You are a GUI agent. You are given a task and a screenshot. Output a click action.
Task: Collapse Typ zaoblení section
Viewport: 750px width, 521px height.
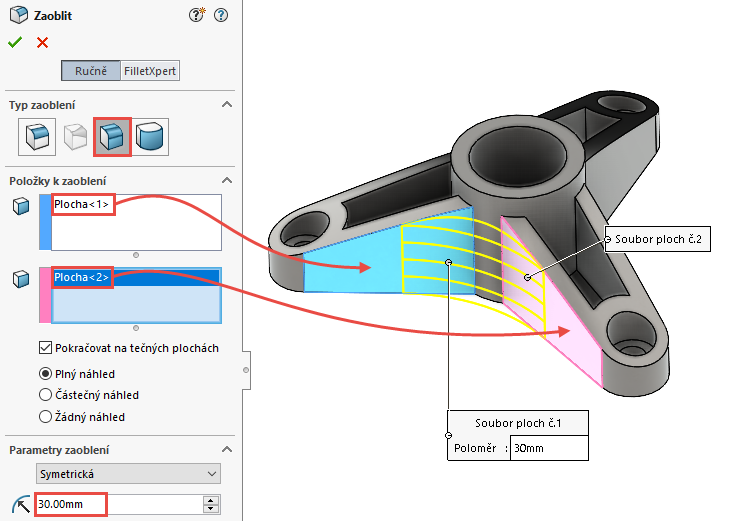pyautogui.click(x=227, y=104)
